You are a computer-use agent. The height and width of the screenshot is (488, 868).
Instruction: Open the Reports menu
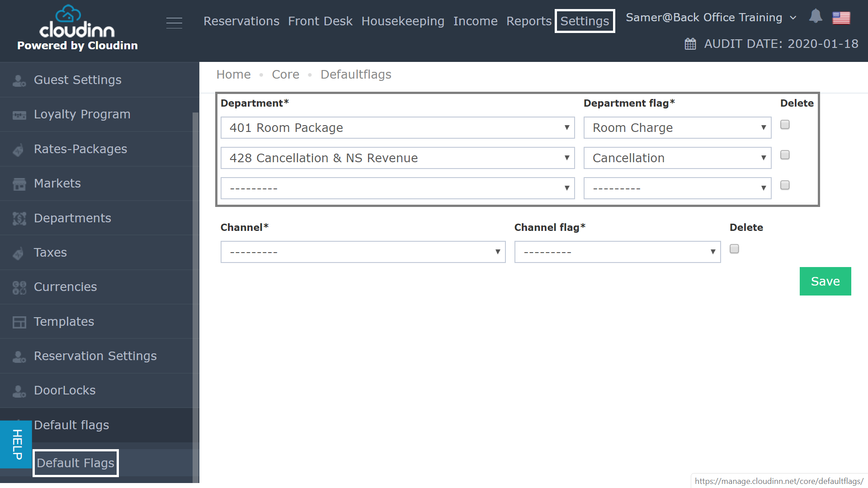pyautogui.click(x=529, y=21)
